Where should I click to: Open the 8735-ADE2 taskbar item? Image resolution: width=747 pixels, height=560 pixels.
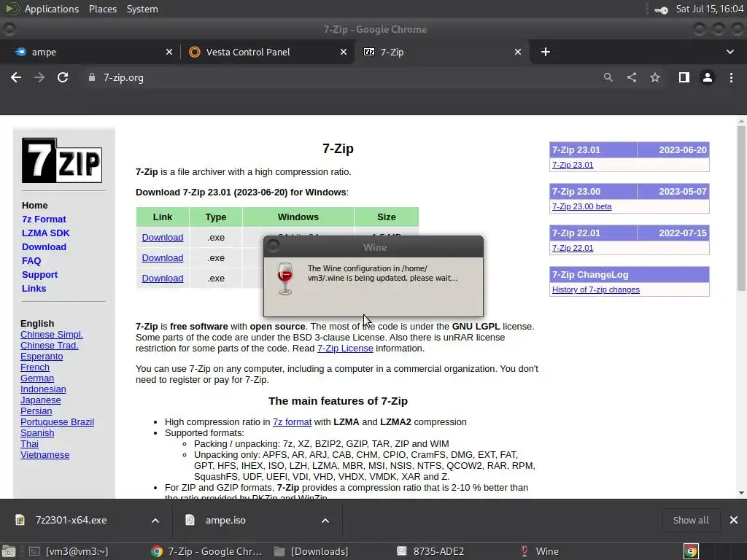tap(431, 551)
